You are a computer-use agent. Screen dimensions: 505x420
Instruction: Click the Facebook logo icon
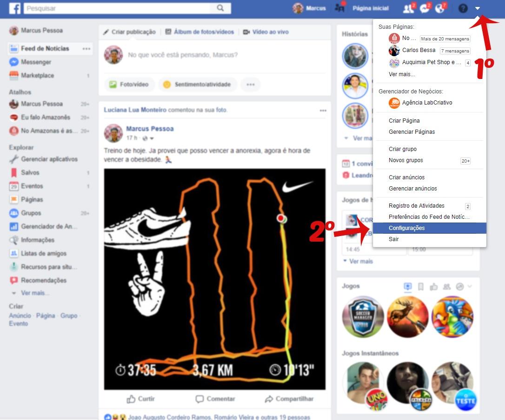pos(14,8)
